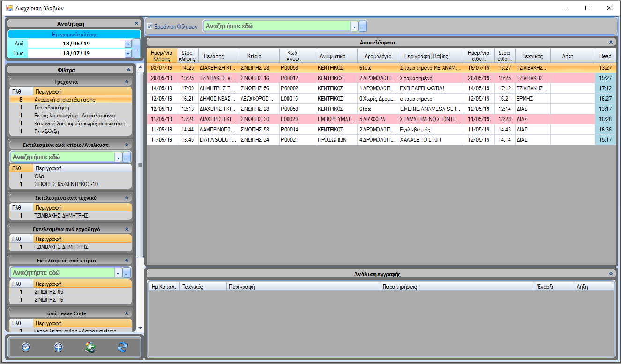Click the blue plus add icon
Screen dimensions: 621x364
click(x=58, y=347)
